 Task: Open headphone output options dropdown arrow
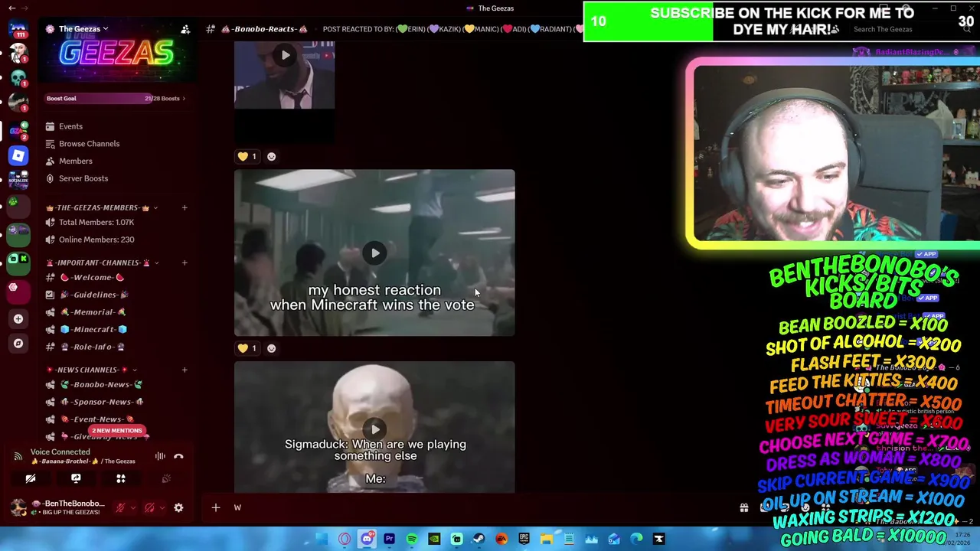[x=162, y=507]
